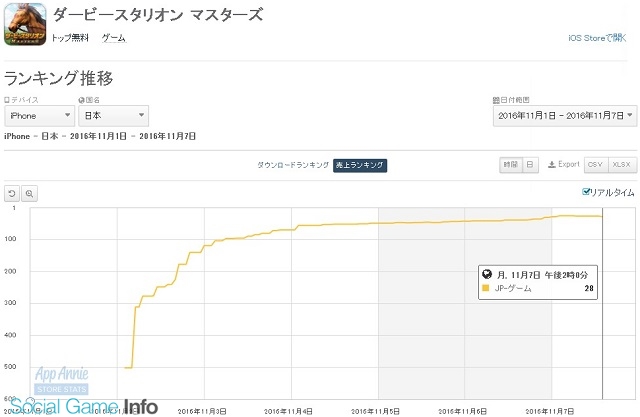Click the globe icon in the chart tooltip
The image size is (640, 417).
coord(487,274)
